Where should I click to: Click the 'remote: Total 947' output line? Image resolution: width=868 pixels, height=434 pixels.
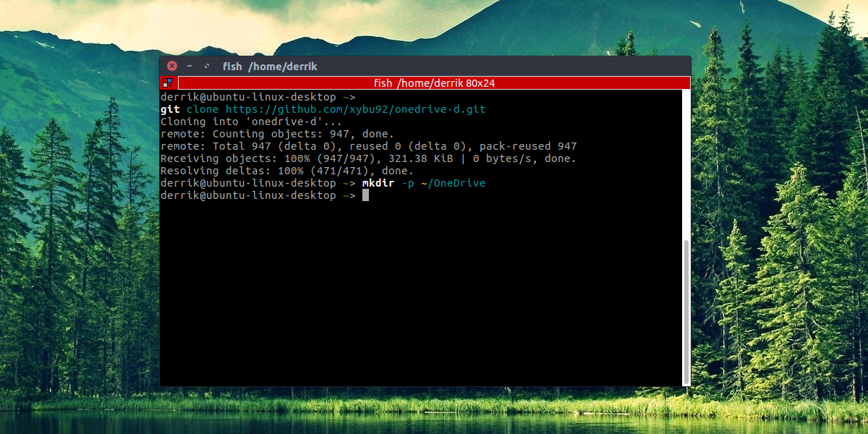(x=369, y=146)
